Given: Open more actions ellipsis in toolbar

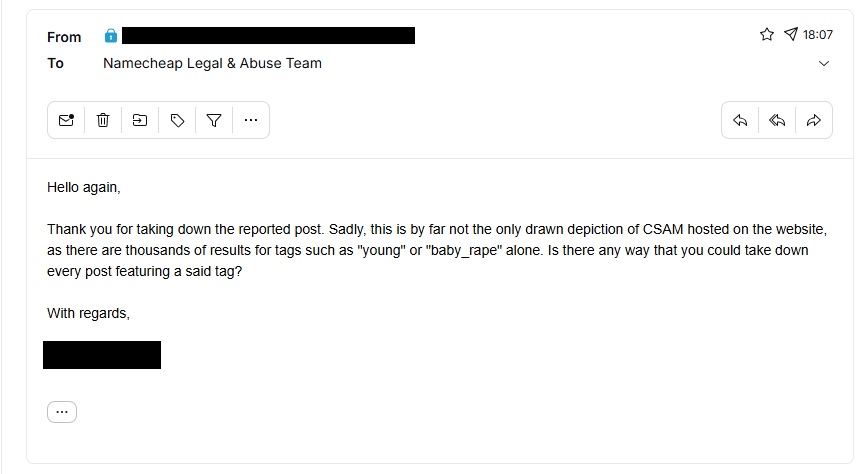Looking at the screenshot, I should click(x=251, y=120).
